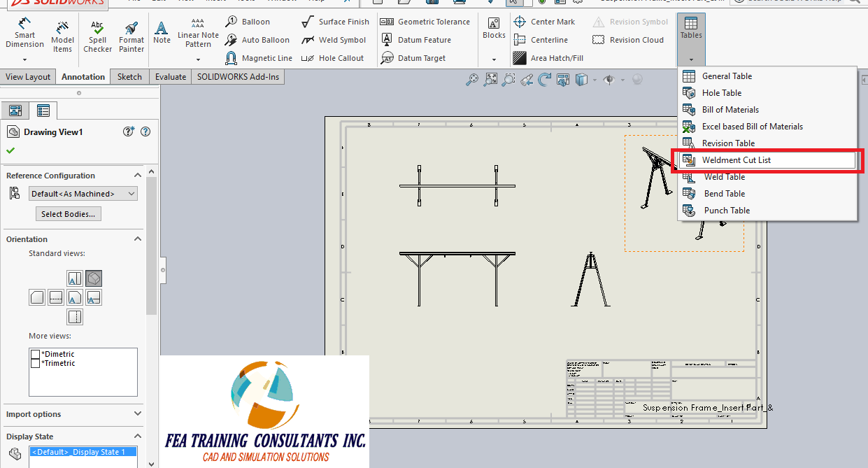868x468 pixels.
Task: Toggle the Isometric standard view button
Action: click(94, 278)
